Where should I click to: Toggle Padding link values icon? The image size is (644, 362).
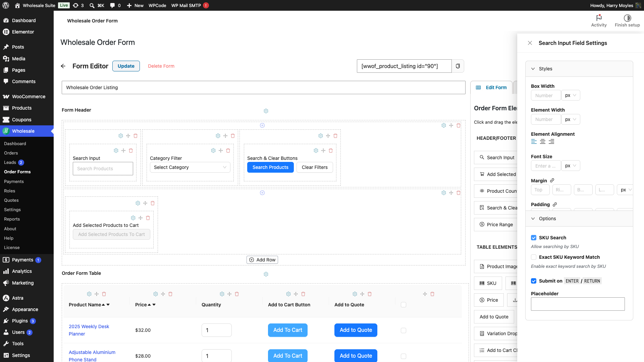[555, 204]
